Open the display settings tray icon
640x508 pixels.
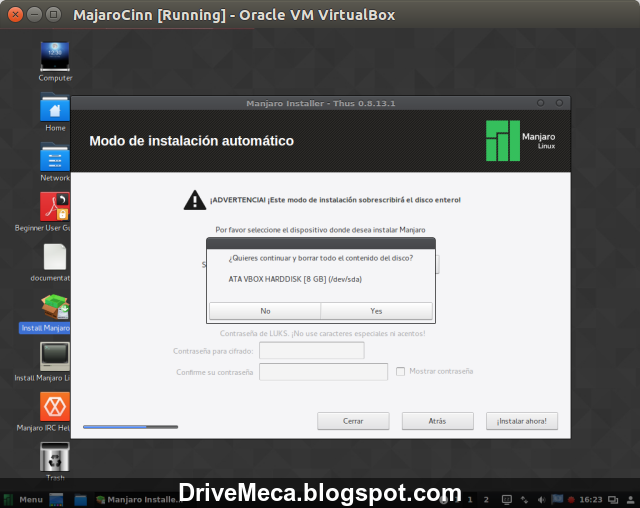[x=613, y=499]
